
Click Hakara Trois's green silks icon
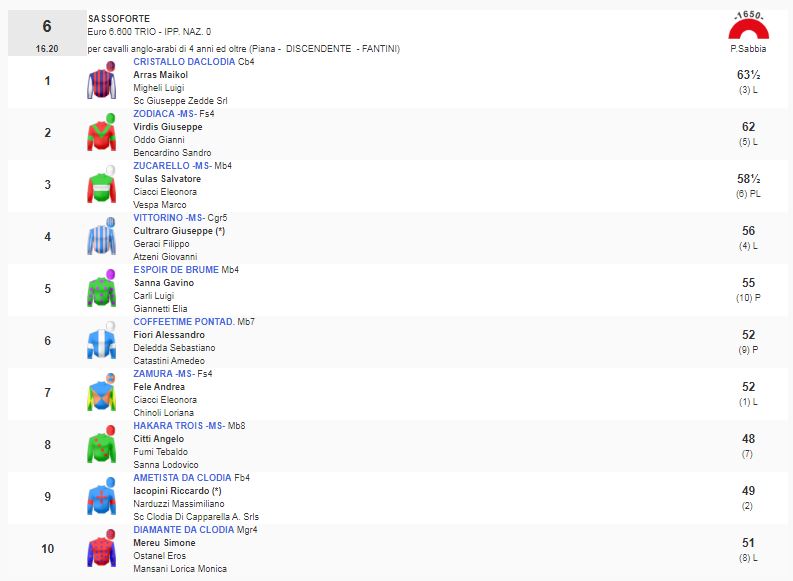point(102,446)
